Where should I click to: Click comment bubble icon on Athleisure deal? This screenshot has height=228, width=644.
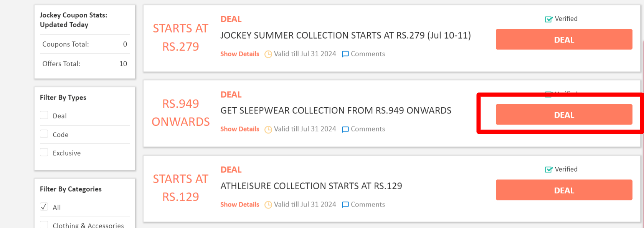point(345,205)
